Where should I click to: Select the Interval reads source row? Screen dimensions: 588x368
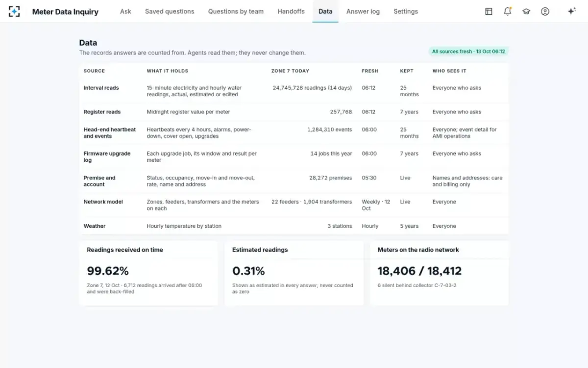point(294,91)
